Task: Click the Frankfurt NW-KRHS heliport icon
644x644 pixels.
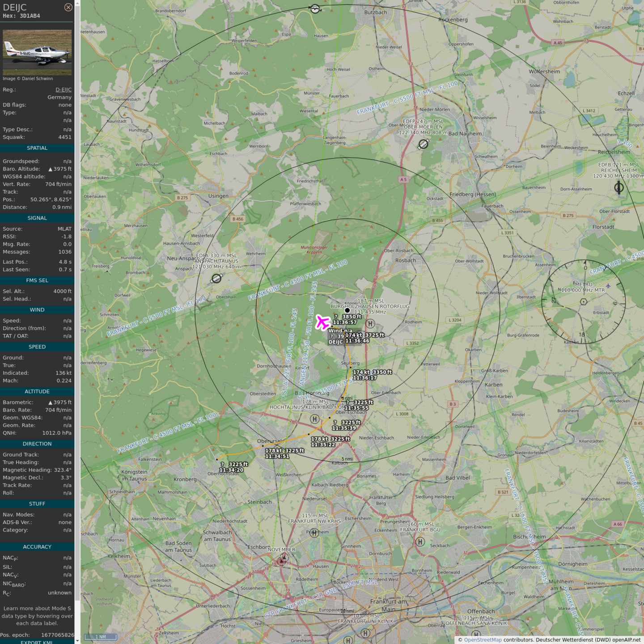Action: (x=314, y=533)
